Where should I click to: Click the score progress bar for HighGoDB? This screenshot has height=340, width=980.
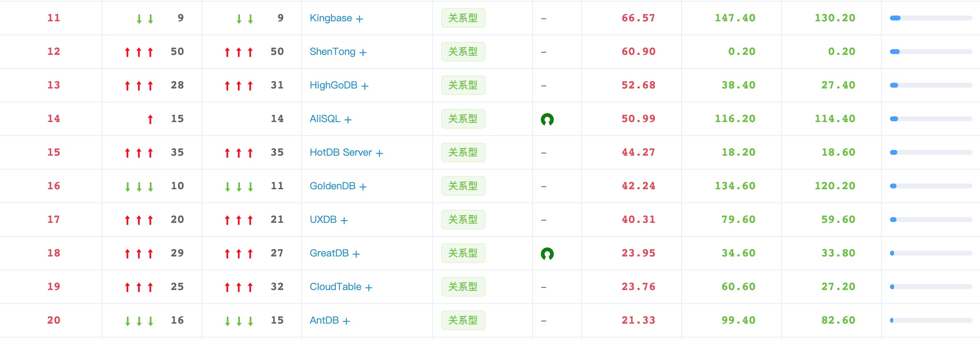(931, 85)
